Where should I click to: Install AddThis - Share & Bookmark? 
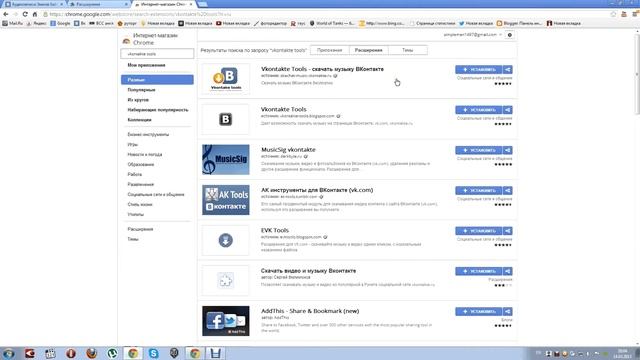[479, 312]
